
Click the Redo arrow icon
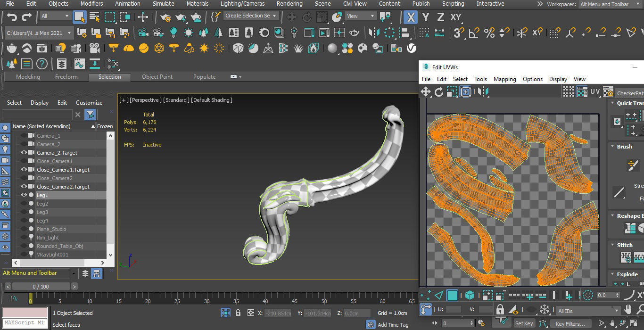pyautogui.click(x=27, y=17)
